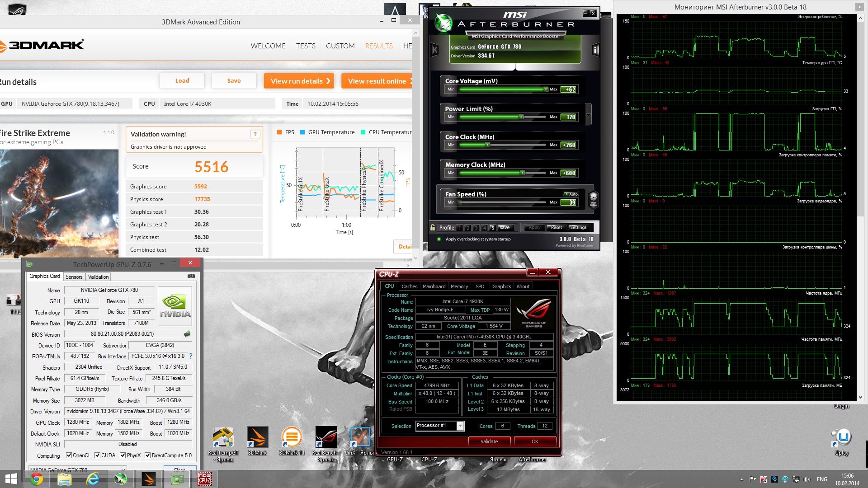Click the Core Voltage slider handle
The width and height of the screenshot is (868, 488).
coord(546,89)
